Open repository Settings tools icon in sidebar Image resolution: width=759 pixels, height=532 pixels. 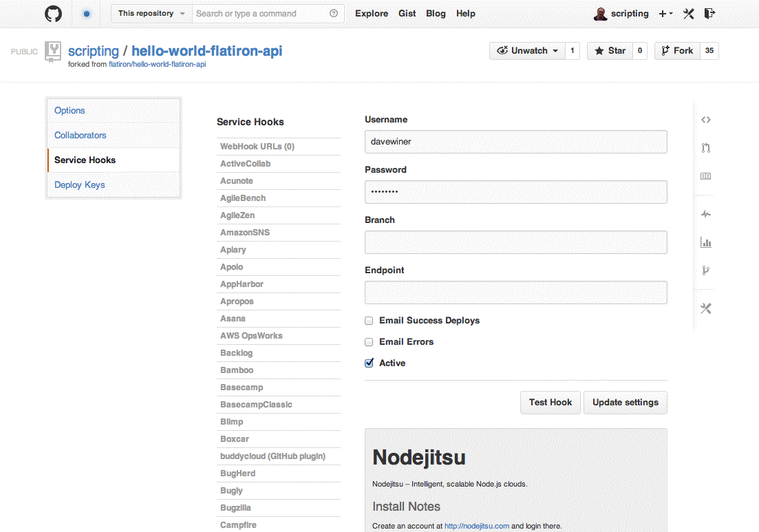(706, 308)
